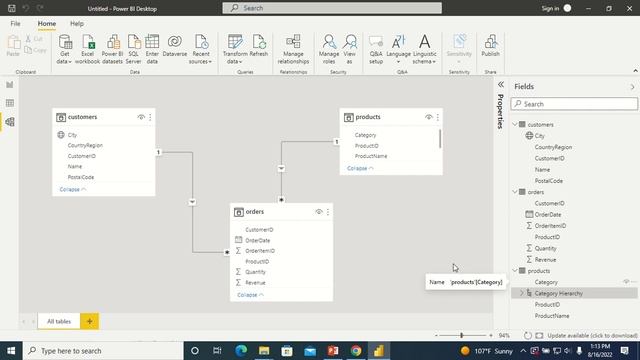Collapse the ribbon
Screen dimensions: 640x360
(x=635, y=71)
